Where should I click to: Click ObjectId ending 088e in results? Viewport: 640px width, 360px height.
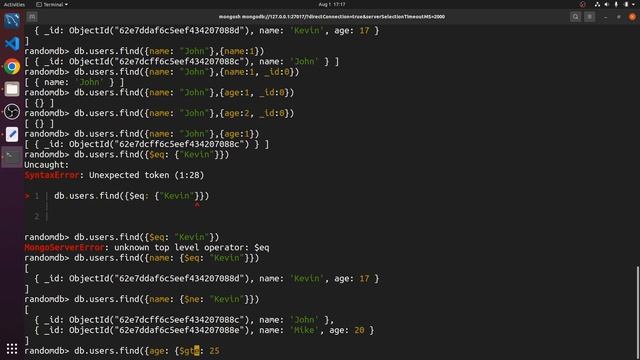pos(159,330)
